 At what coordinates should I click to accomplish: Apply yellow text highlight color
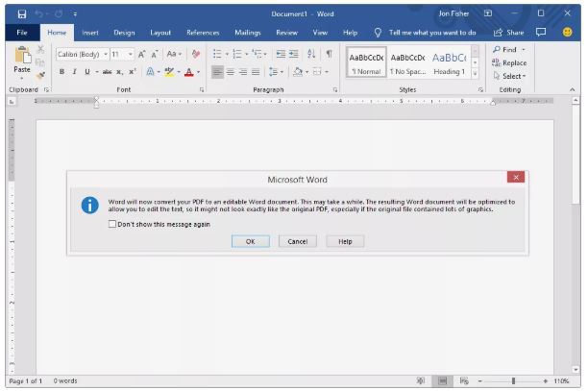(x=169, y=72)
